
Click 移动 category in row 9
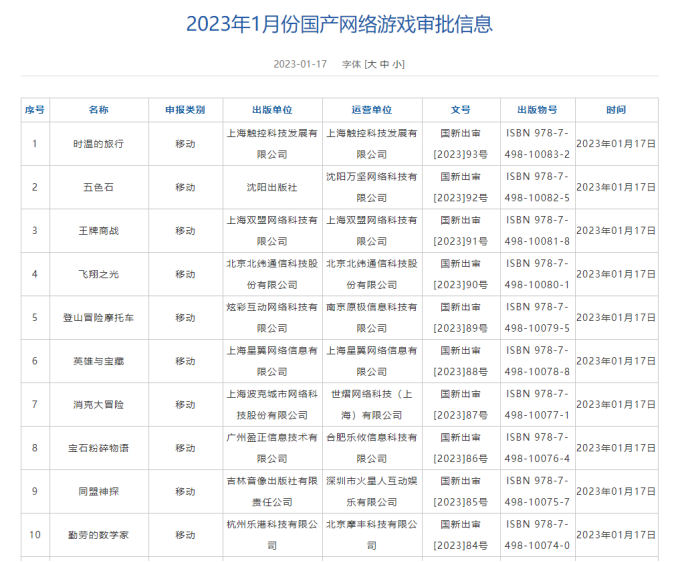pyautogui.click(x=185, y=491)
